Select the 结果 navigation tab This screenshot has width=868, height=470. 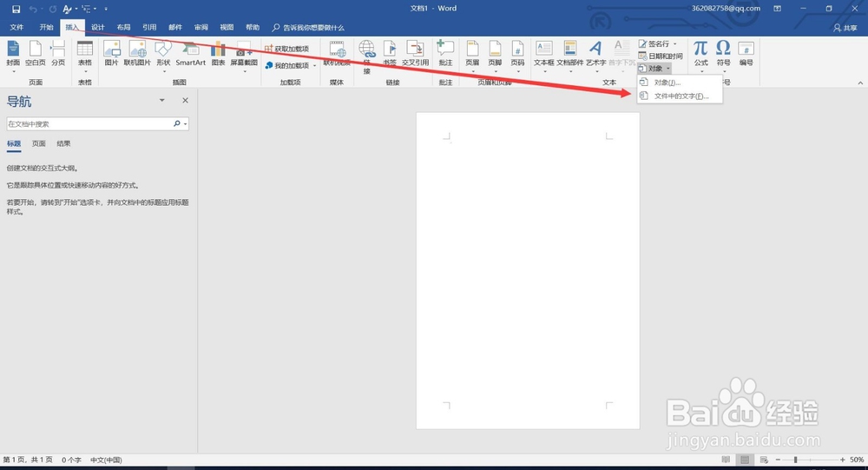point(63,143)
